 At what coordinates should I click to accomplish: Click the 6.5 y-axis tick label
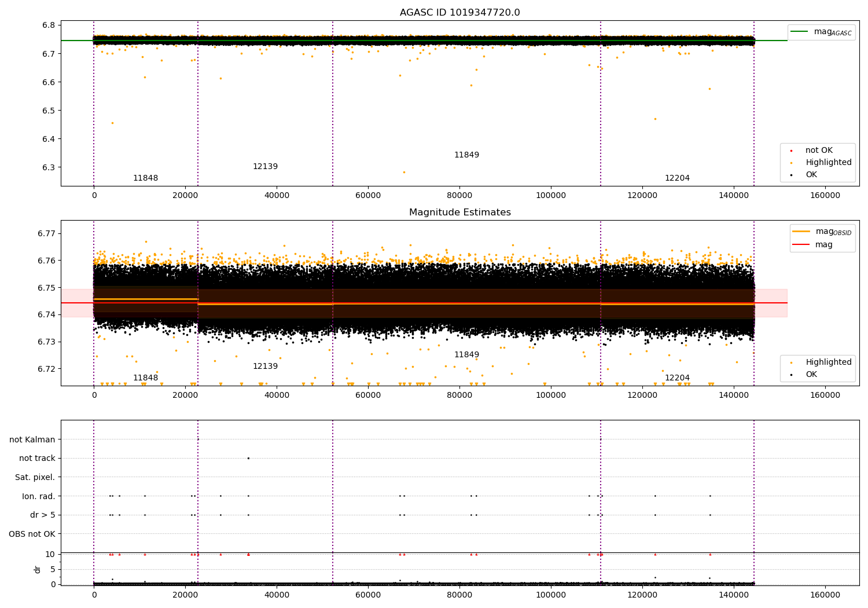(49, 111)
